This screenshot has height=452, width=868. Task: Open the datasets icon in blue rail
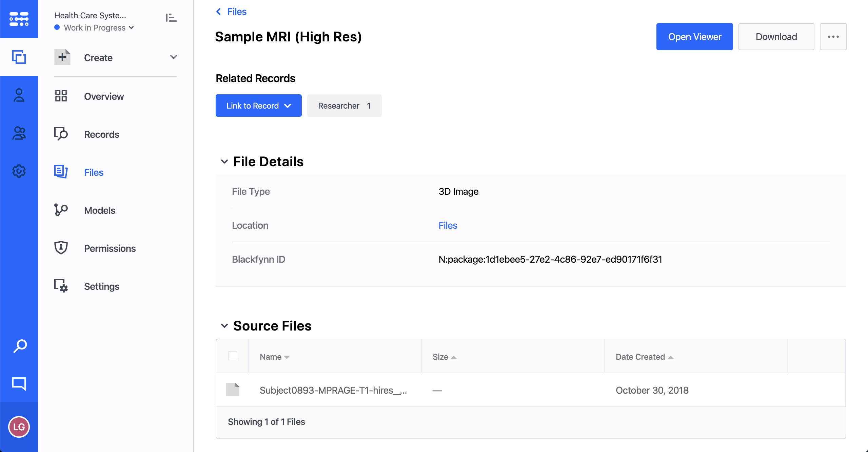tap(19, 57)
